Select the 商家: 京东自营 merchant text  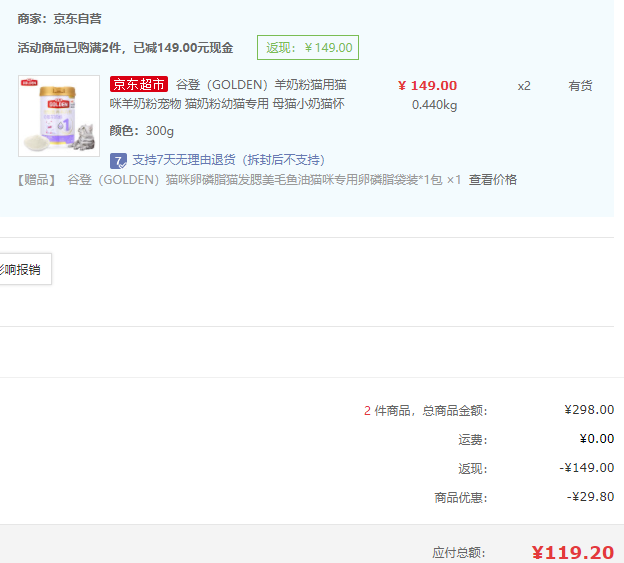coord(59,19)
